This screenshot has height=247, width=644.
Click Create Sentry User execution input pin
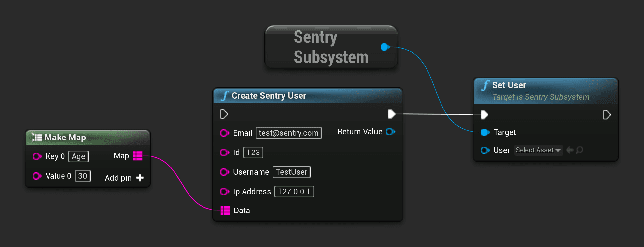pyautogui.click(x=224, y=114)
